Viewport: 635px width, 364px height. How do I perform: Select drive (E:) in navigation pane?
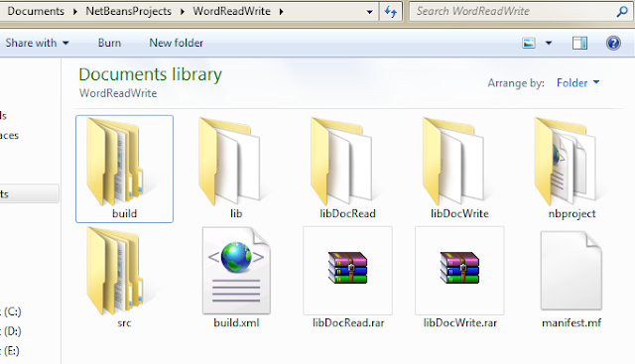(11, 351)
